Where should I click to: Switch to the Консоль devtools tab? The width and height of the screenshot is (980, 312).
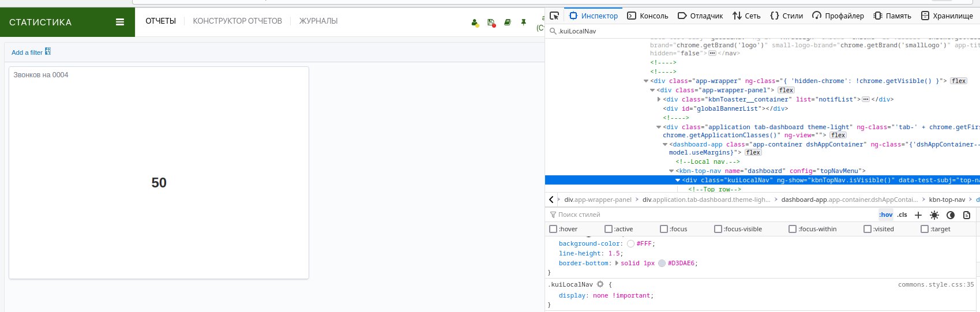(648, 16)
